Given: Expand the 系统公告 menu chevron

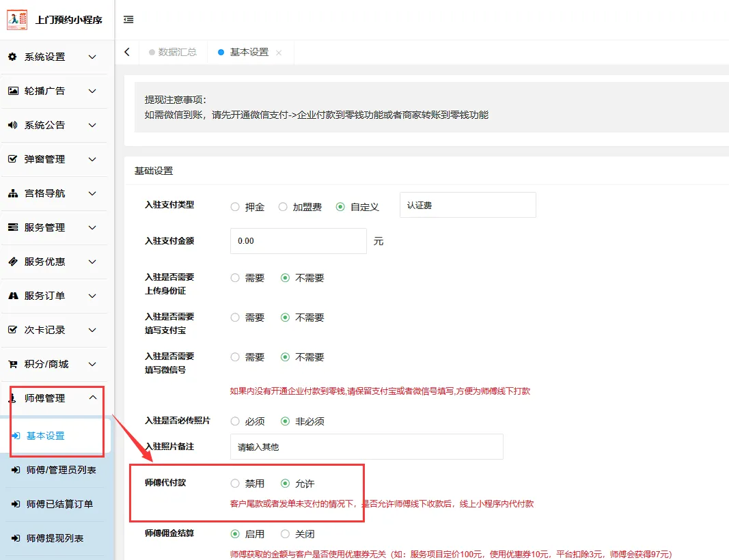Looking at the screenshot, I should pyautogui.click(x=92, y=125).
